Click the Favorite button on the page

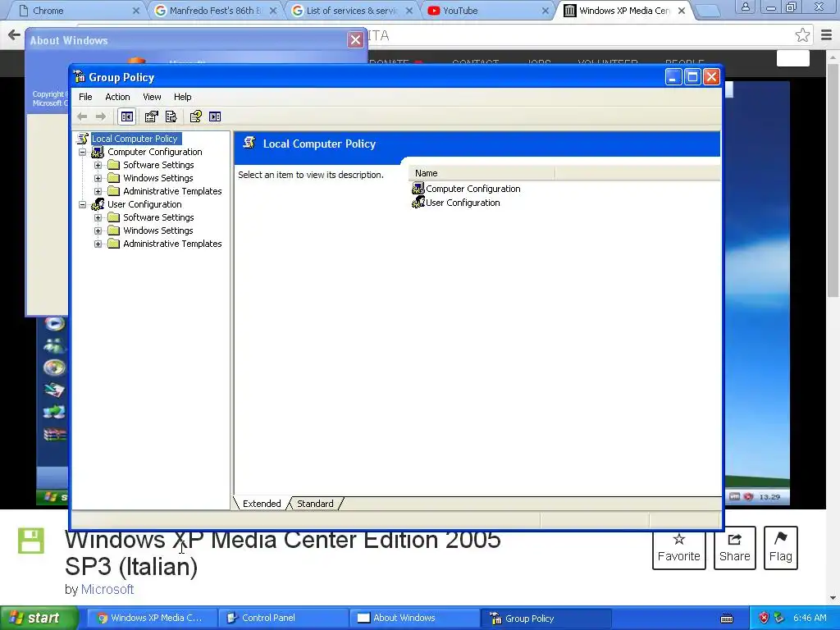(x=678, y=548)
